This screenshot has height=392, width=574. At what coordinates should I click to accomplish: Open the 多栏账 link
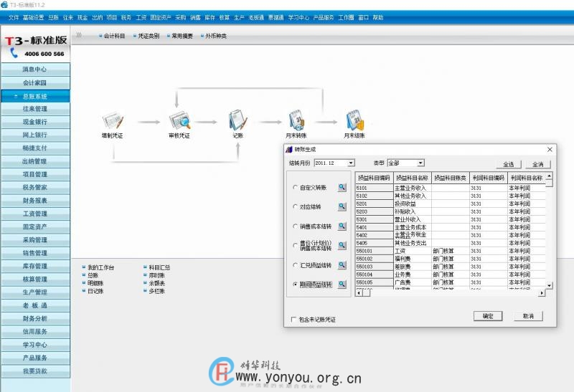(x=156, y=291)
